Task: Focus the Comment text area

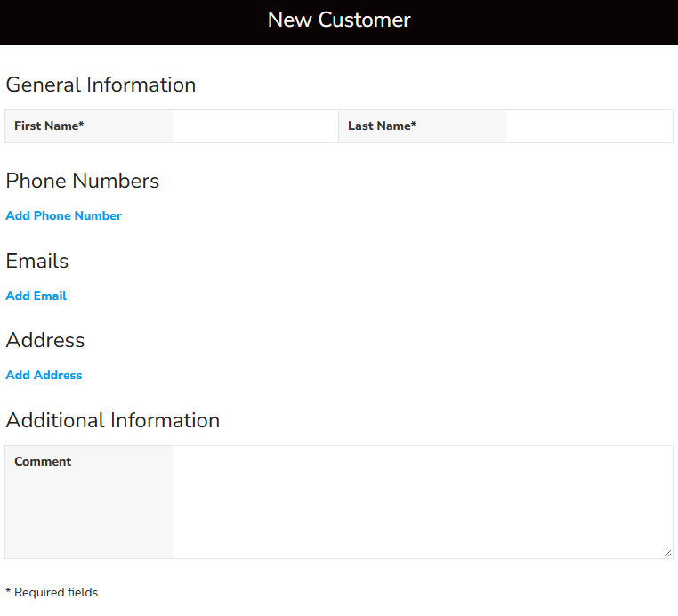Action: coord(422,502)
